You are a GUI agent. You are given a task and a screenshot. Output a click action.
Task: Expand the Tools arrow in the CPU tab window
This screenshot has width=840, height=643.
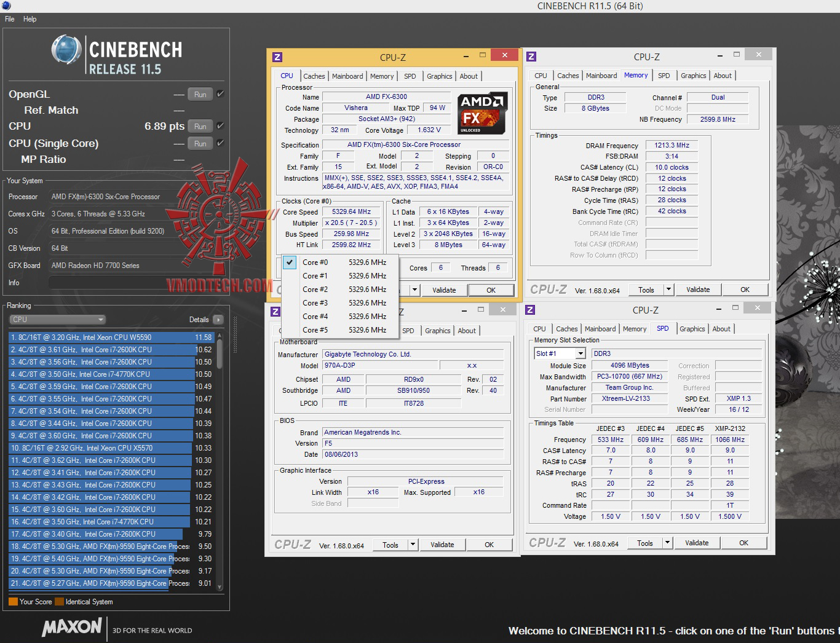(x=414, y=290)
